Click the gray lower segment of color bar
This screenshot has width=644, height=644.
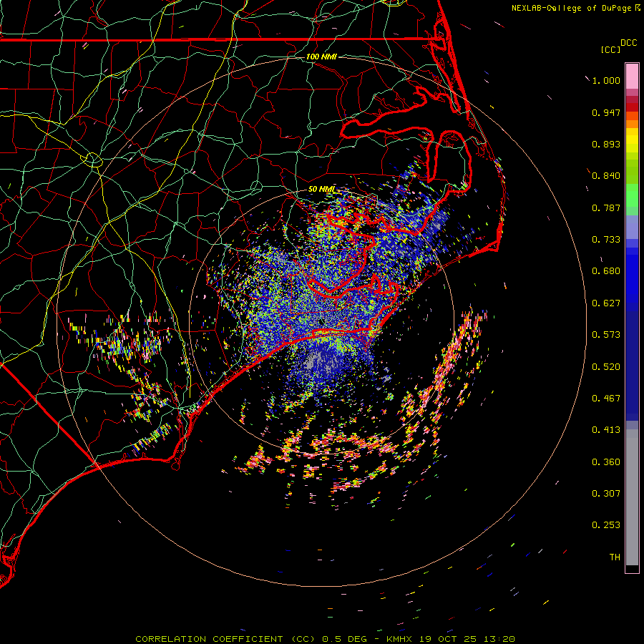(x=632, y=497)
